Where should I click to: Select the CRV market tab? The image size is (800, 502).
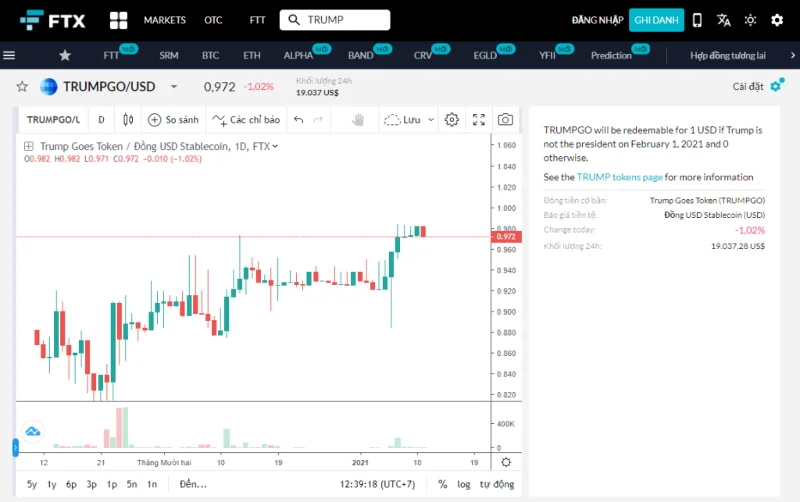click(x=422, y=55)
